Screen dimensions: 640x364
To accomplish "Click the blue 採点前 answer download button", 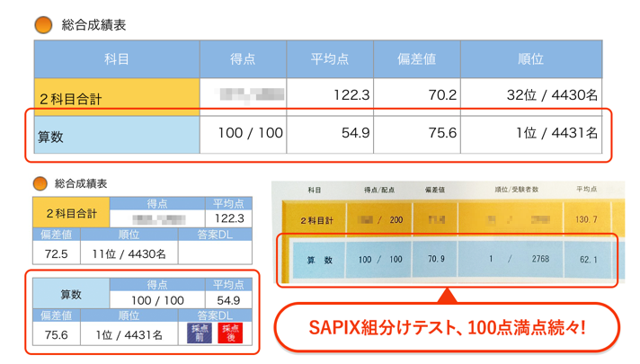I will (x=200, y=333).
